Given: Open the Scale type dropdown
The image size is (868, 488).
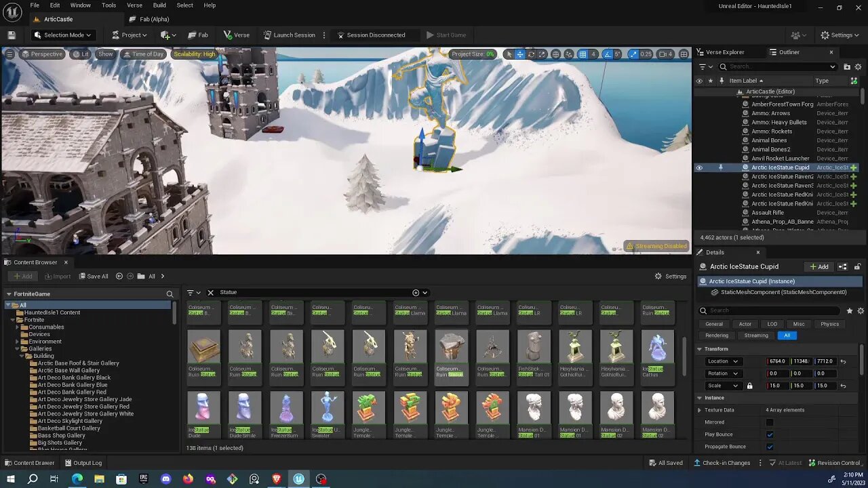Looking at the screenshot, I should 724,386.
